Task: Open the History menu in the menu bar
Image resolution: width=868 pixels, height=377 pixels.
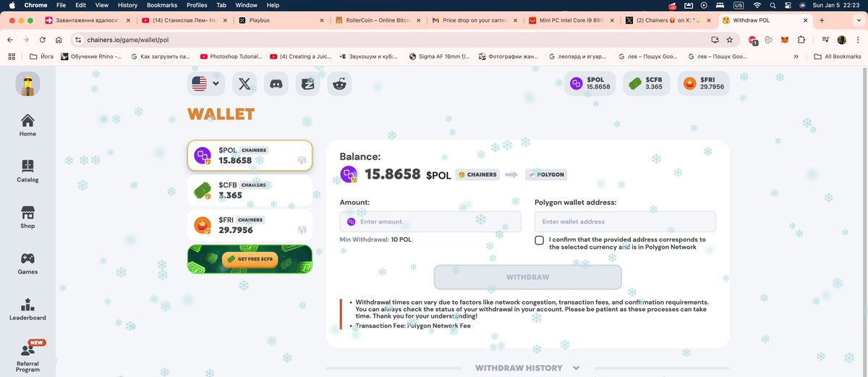Action: pyautogui.click(x=127, y=5)
